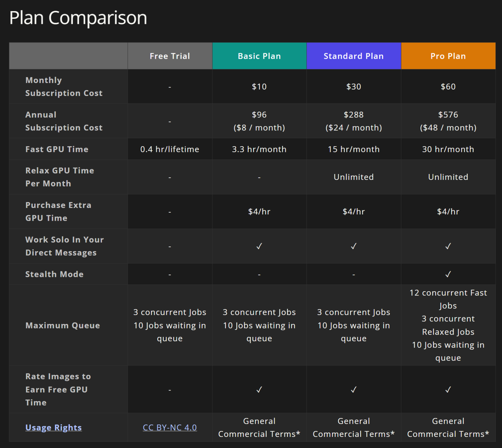Click Unlimited under Pro Plan Relax GPU Time
This screenshot has height=448, width=502.
coord(448,177)
